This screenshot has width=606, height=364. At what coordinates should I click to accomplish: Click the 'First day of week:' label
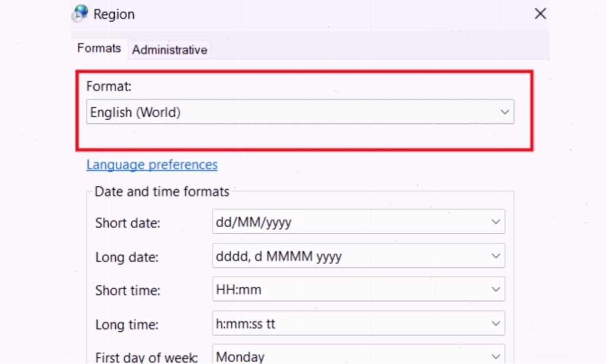146,357
